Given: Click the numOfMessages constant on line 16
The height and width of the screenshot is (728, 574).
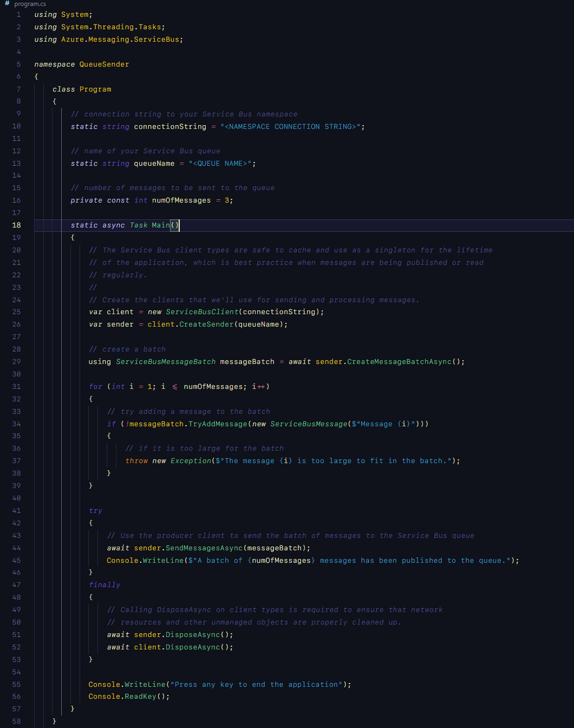Looking at the screenshot, I should click(181, 200).
